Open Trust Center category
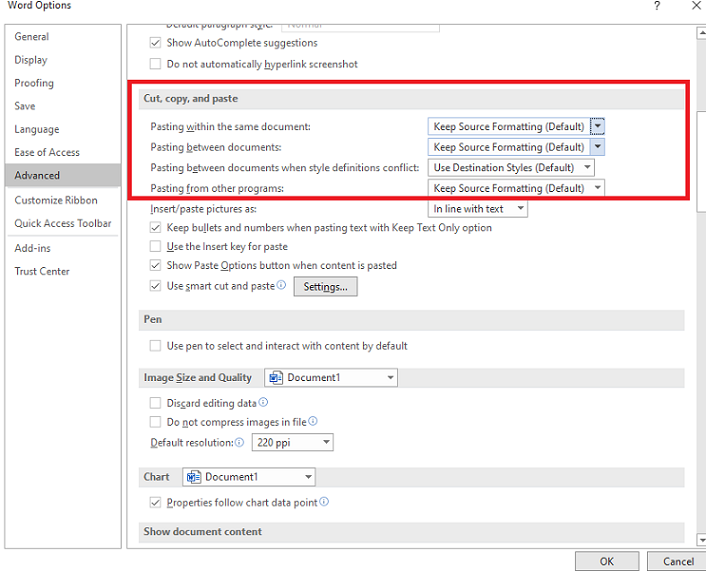706x572 pixels. tap(63, 271)
